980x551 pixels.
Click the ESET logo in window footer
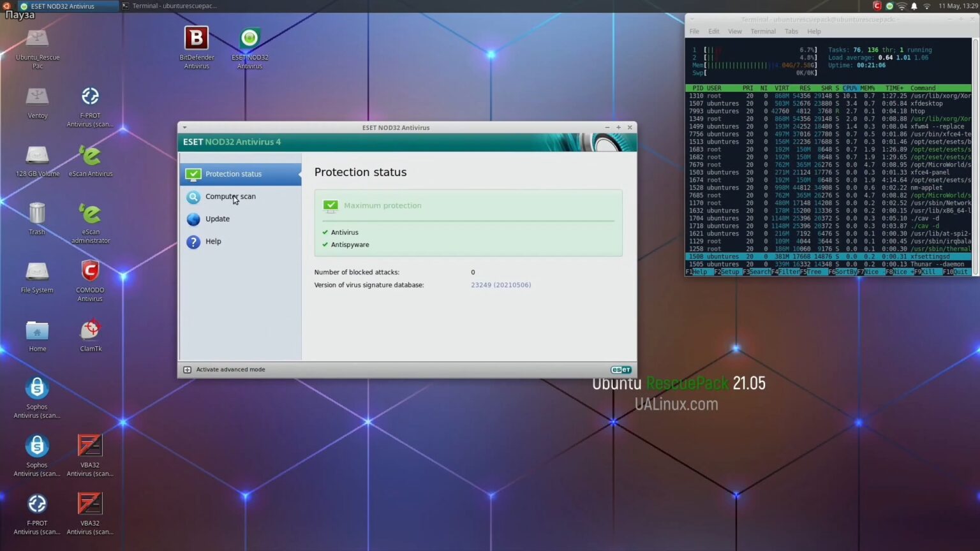pyautogui.click(x=621, y=370)
